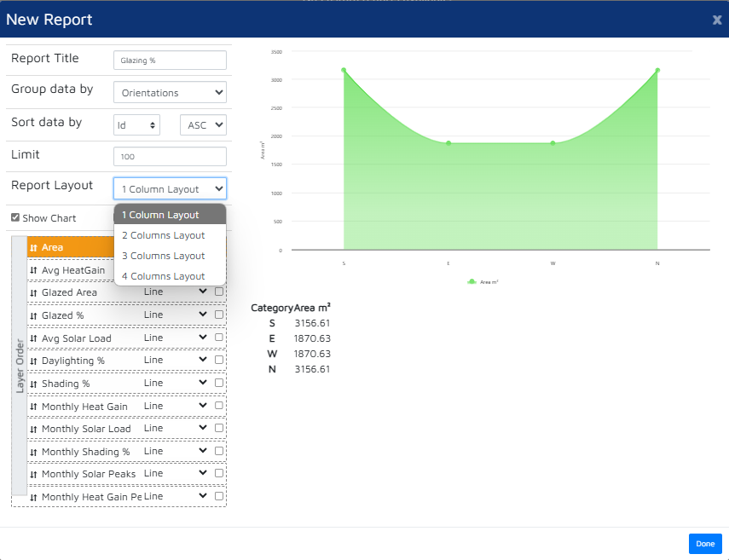Enable the Monthly Heat Gain layer checkbox
Image resolution: width=729 pixels, height=560 pixels.
tap(219, 406)
